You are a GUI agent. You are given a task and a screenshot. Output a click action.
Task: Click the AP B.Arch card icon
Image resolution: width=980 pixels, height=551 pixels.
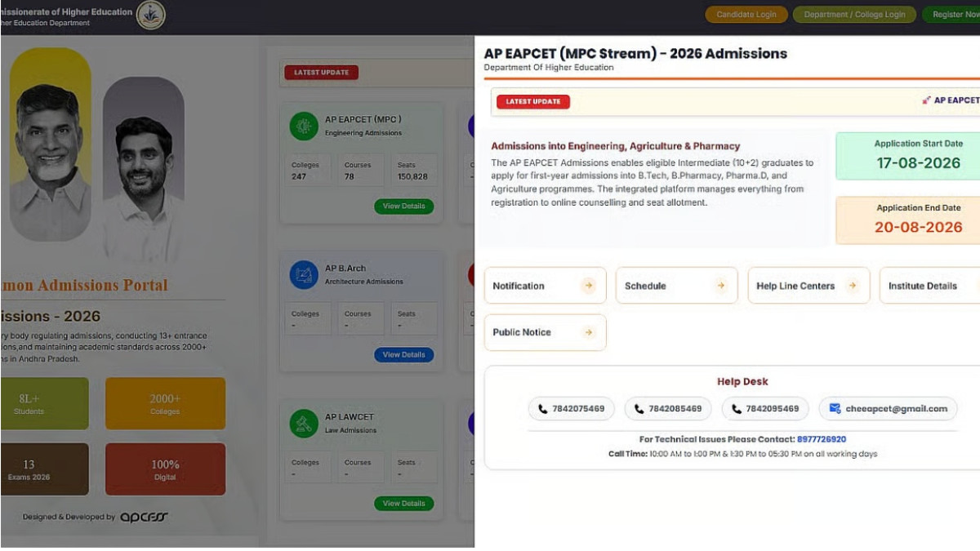pyautogui.click(x=304, y=274)
